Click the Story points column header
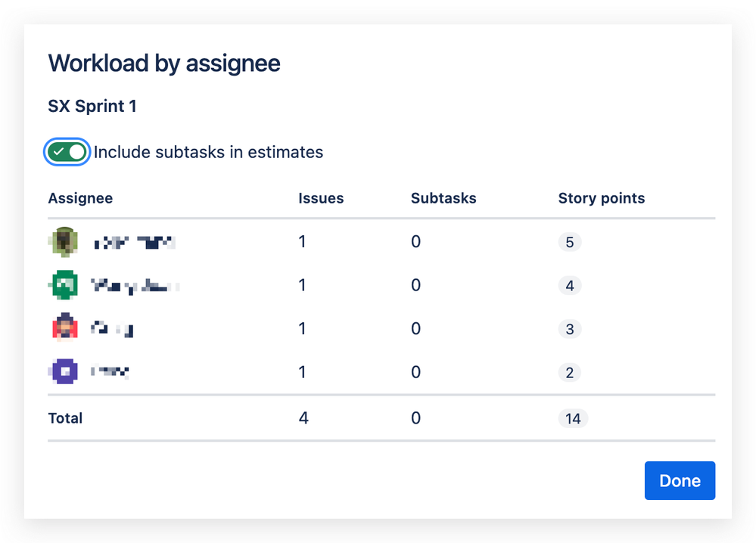Viewport: 756px width, 543px height. point(602,198)
